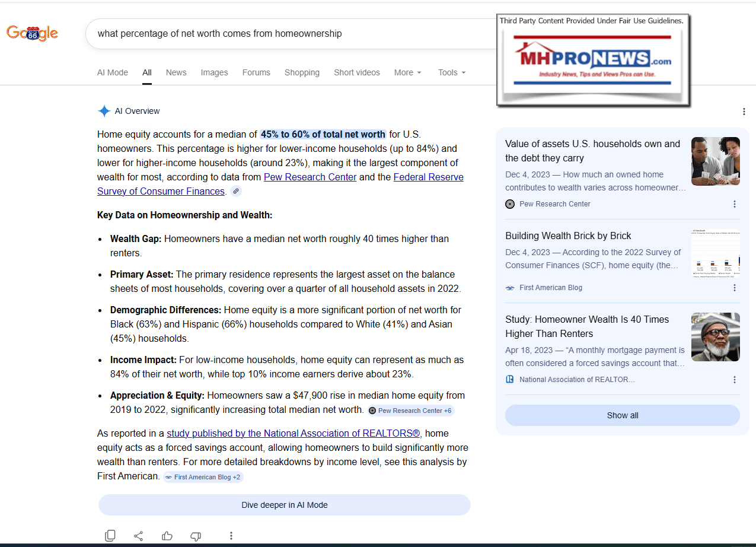Open the Homeowner Wealth study thumbnail image

pos(715,337)
